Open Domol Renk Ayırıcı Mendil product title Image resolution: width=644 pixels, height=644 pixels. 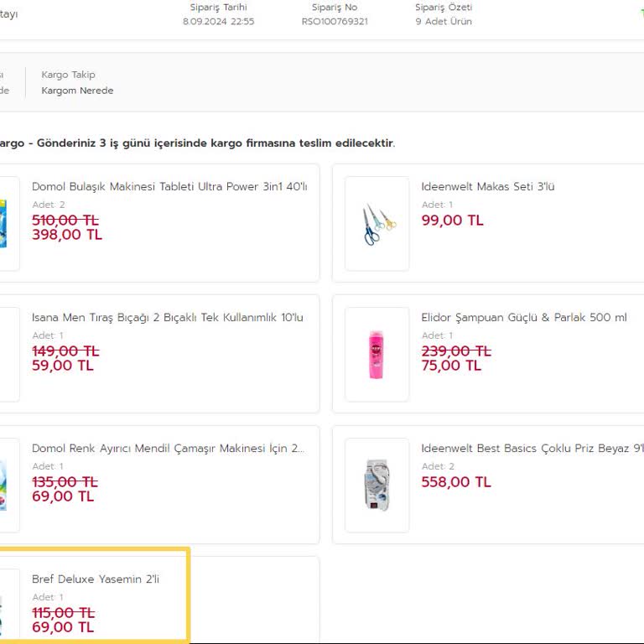(168, 449)
